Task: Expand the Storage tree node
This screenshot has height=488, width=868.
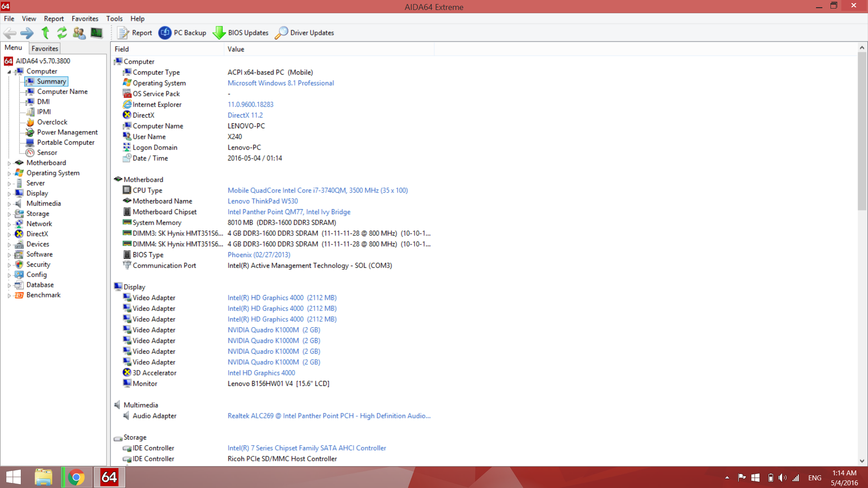Action: (x=9, y=214)
